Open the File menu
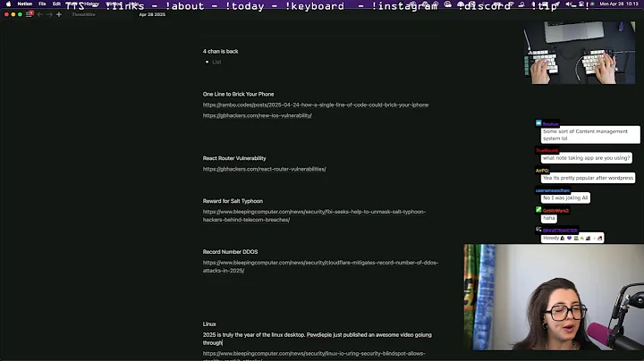644x361 pixels. (x=42, y=4)
